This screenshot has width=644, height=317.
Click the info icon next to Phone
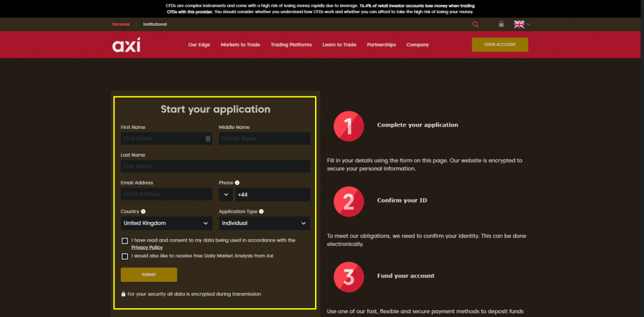click(x=237, y=183)
